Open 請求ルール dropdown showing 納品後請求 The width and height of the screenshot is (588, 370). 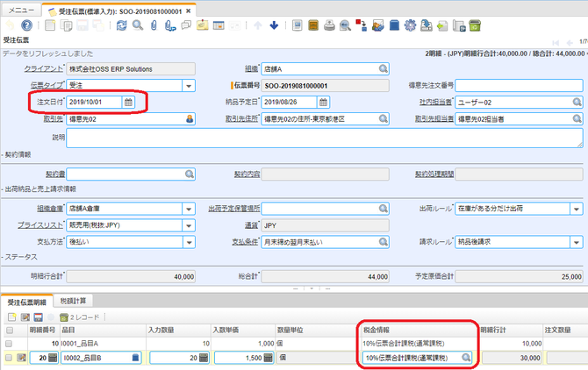click(x=577, y=242)
